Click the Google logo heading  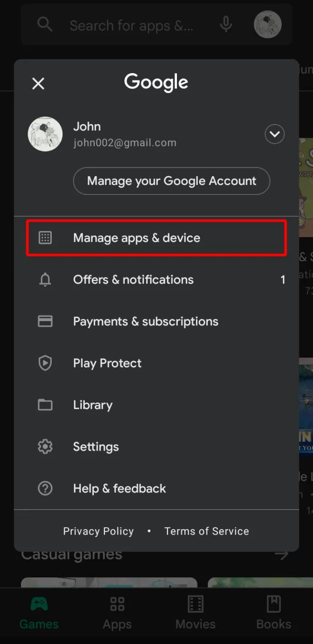tap(156, 83)
